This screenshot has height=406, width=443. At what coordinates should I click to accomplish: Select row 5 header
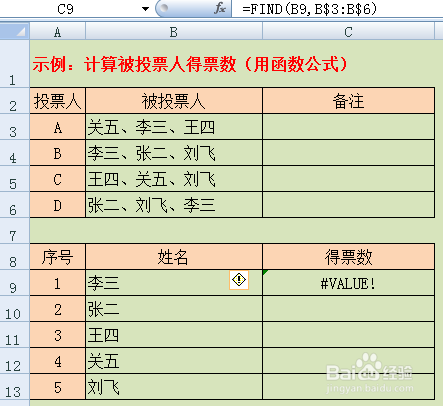click(14, 179)
